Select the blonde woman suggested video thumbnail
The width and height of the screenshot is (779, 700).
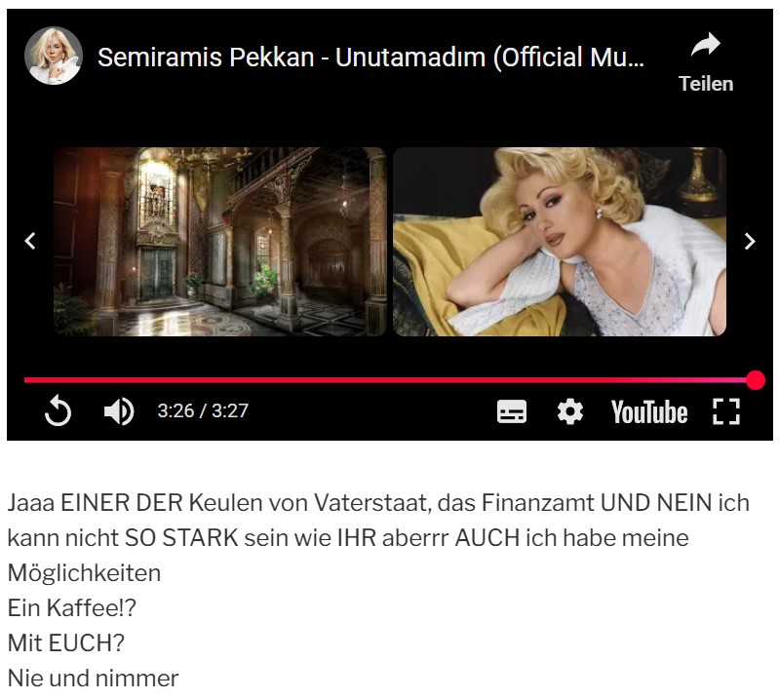(x=560, y=242)
